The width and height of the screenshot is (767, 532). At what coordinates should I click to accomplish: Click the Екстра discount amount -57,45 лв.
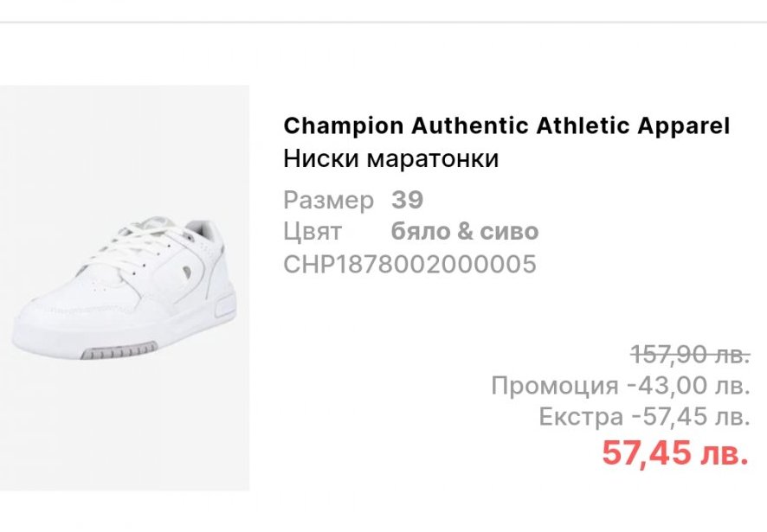(691, 418)
